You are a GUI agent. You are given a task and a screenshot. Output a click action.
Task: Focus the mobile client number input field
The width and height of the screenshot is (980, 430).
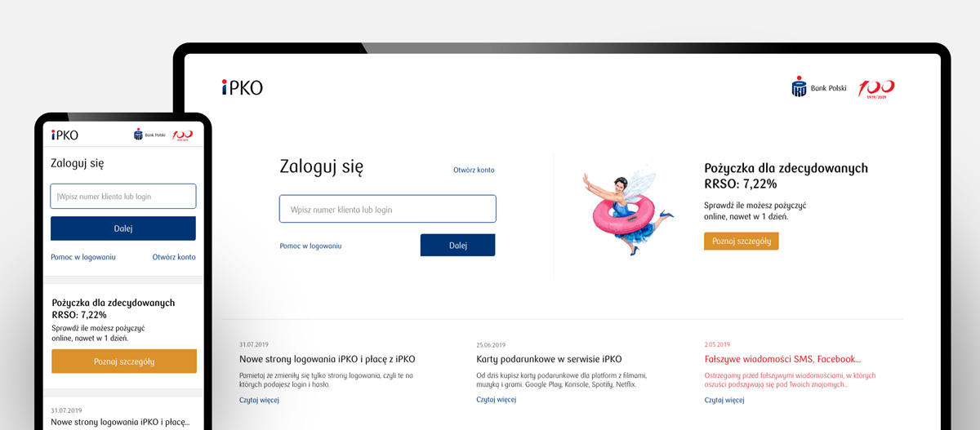pyautogui.click(x=123, y=196)
